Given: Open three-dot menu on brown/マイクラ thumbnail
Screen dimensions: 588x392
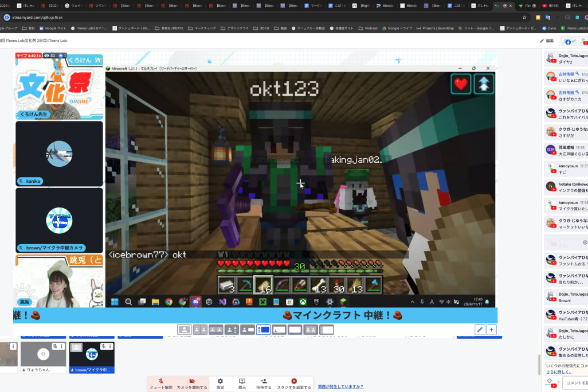Looking at the screenshot, I should 109,347.
